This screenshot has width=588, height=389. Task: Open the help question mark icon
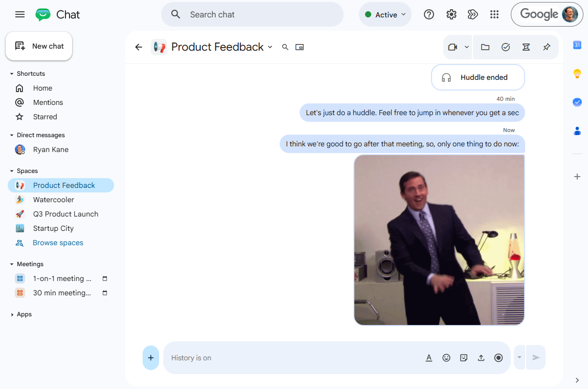pos(428,15)
